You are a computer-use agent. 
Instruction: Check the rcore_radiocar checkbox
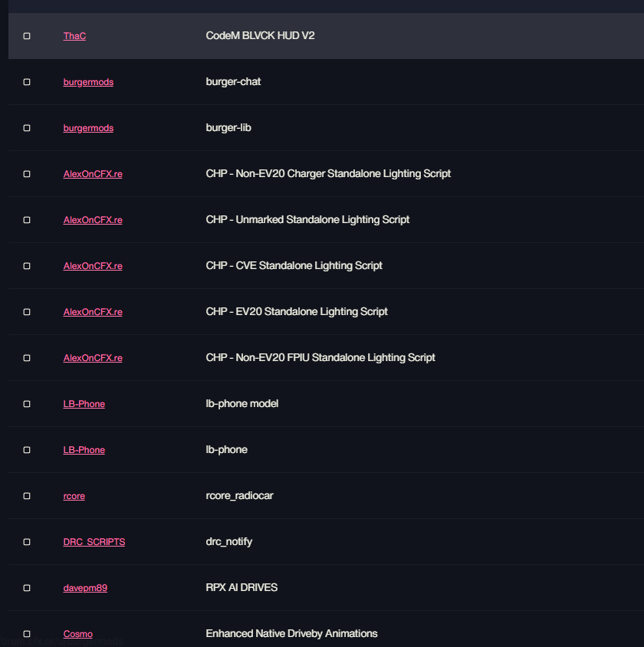point(27,496)
